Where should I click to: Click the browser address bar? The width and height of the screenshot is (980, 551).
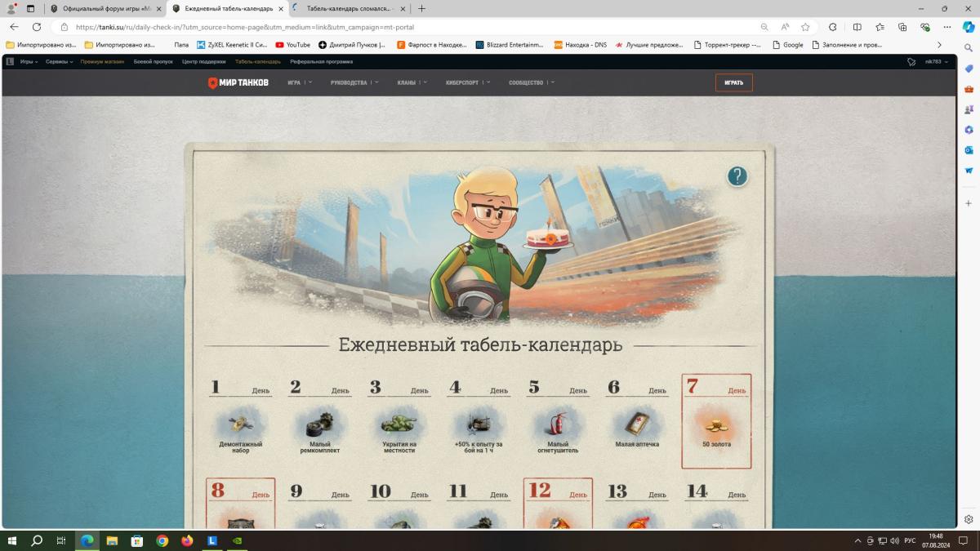point(408,27)
